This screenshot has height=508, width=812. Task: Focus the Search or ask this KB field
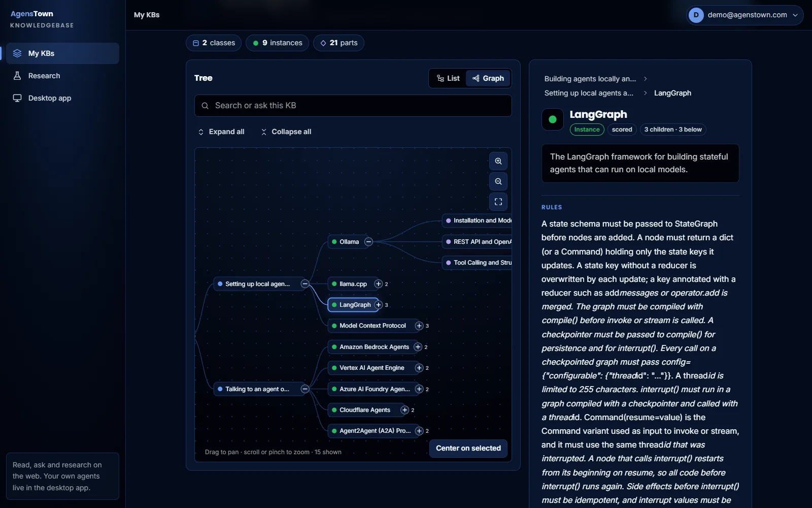point(353,106)
